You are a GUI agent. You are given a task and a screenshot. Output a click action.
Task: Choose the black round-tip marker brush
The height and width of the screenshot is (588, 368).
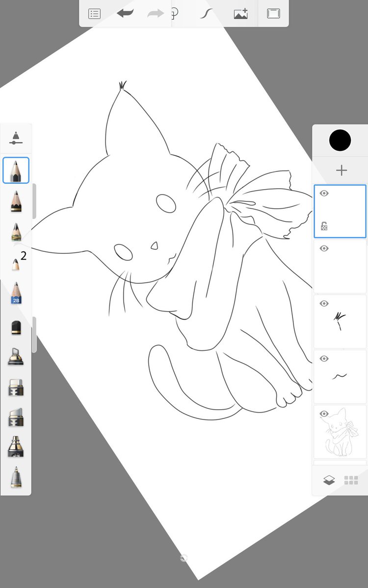pyautogui.click(x=16, y=327)
